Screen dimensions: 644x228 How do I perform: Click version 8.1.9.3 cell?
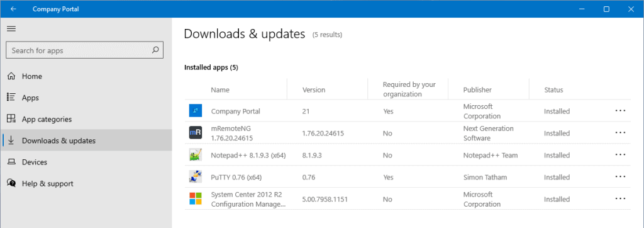click(312, 156)
